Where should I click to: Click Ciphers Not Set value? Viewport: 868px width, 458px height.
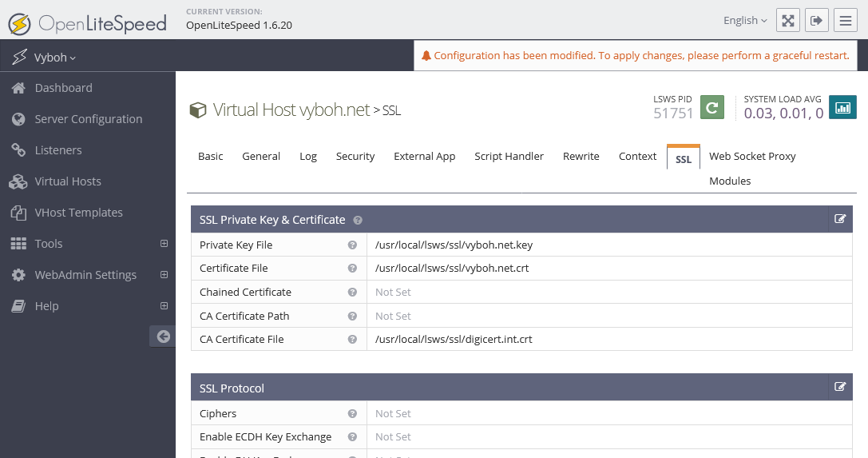393,414
